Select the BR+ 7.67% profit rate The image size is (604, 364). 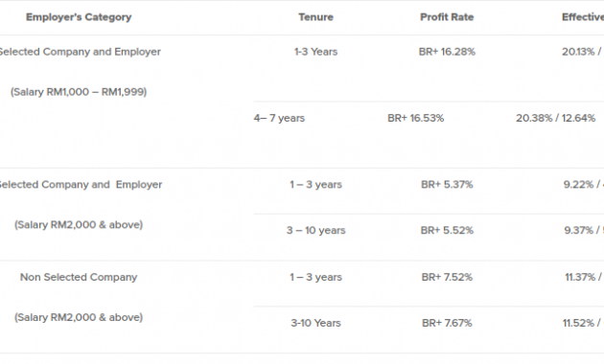click(x=447, y=323)
